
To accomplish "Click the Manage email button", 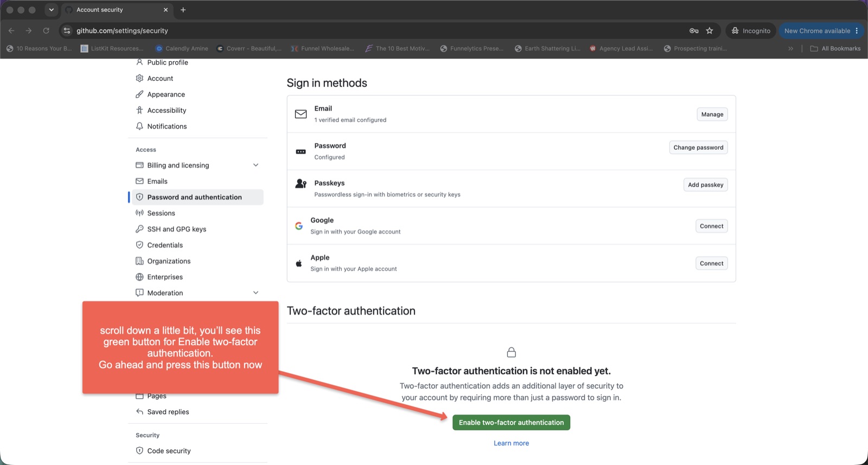I will click(712, 114).
